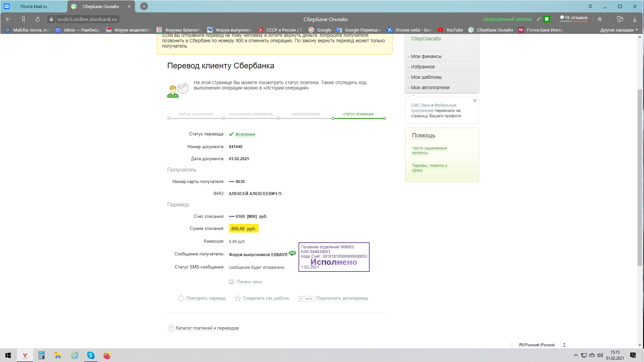
Task: Open the browser hamburger menu
Action: tap(590, 6)
